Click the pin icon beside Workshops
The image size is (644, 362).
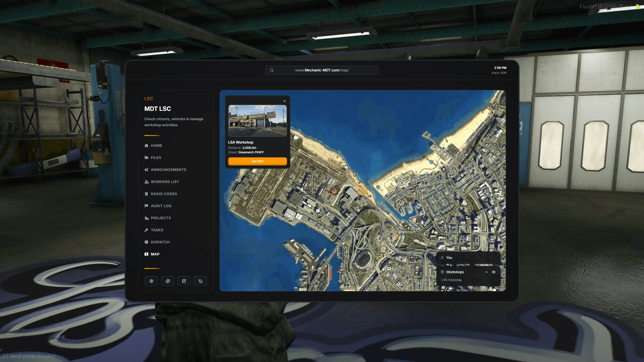(442, 272)
